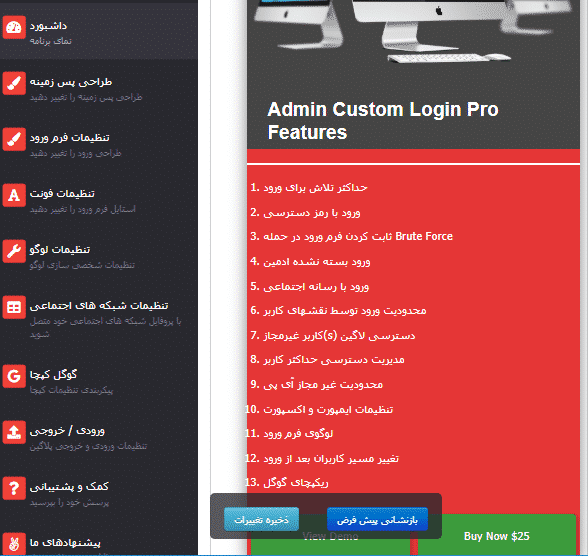This screenshot has height=556, width=588.
Task: Open تنظیمات فرم ورود brush icon
Action: (14, 139)
